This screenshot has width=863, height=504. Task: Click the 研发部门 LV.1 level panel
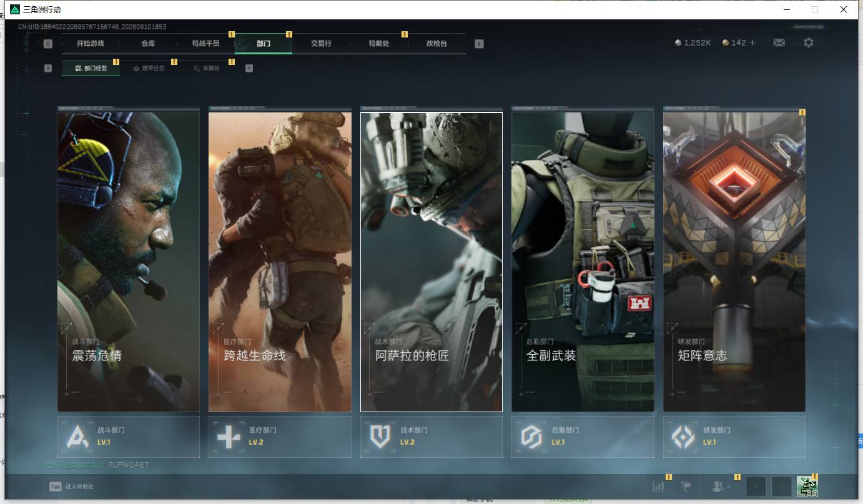coord(734,437)
